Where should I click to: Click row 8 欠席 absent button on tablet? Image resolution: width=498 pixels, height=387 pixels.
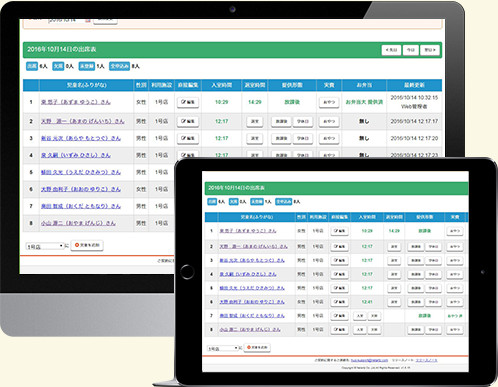pos(374,330)
